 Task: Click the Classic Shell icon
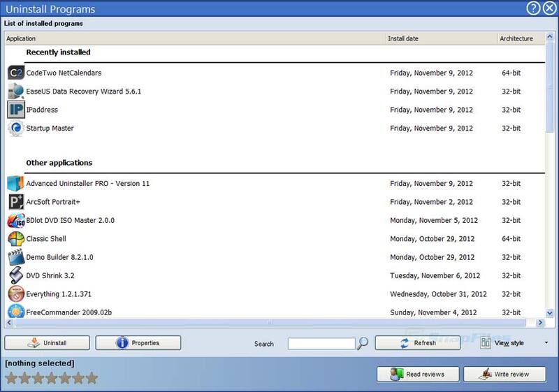15,239
